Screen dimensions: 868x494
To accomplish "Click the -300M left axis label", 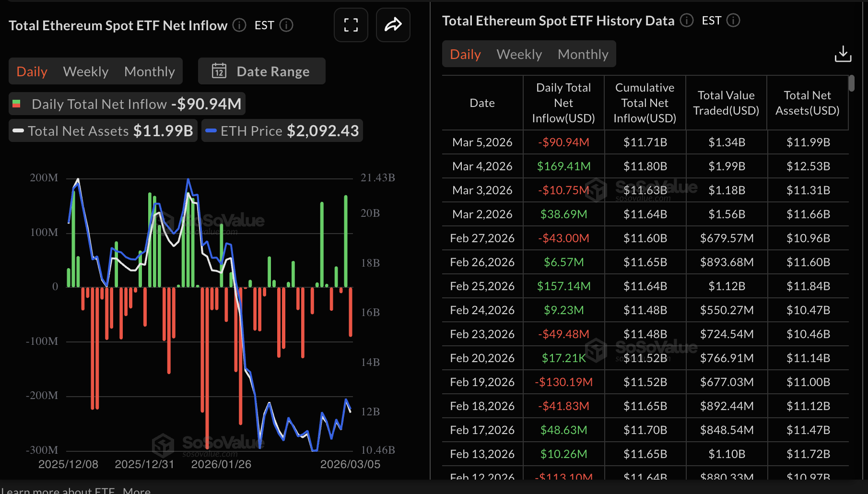I will tap(42, 450).
